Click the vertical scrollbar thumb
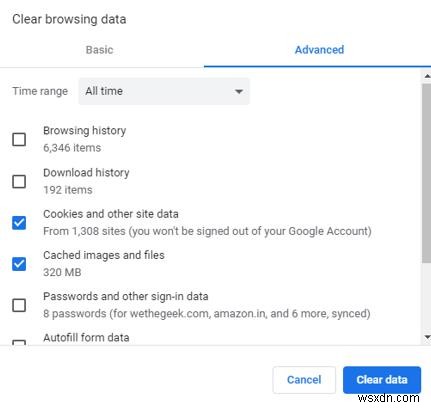The width and height of the screenshot is (431, 408). pos(426,173)
